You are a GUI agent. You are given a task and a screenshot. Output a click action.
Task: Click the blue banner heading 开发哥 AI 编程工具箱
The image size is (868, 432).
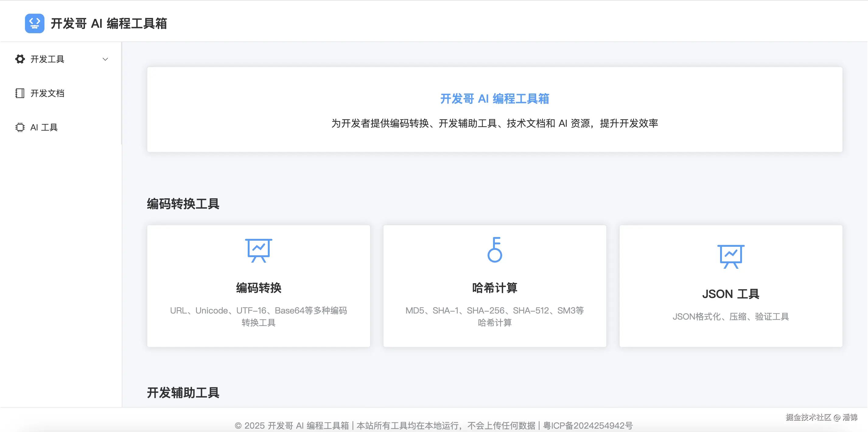point(494,98)
